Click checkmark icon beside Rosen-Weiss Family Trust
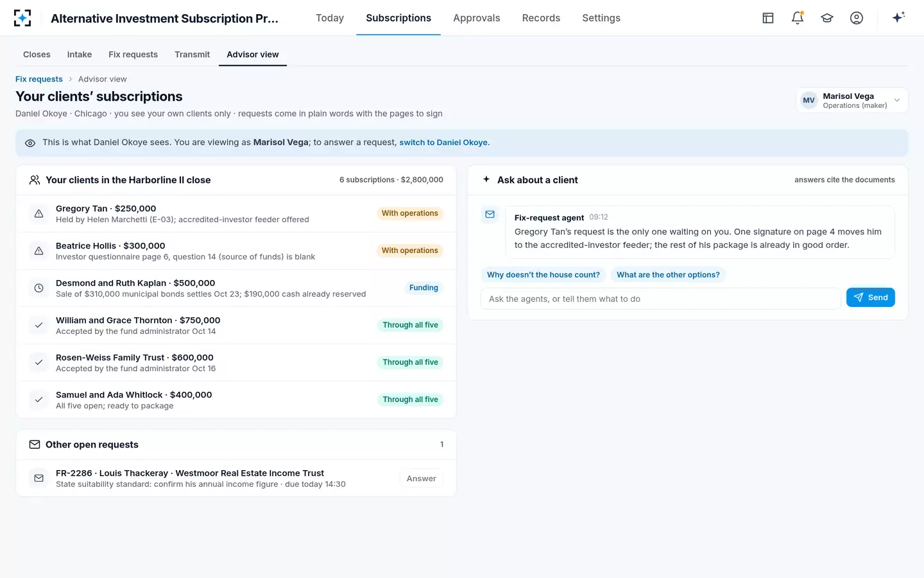924x578 pixels. [39, 363]
